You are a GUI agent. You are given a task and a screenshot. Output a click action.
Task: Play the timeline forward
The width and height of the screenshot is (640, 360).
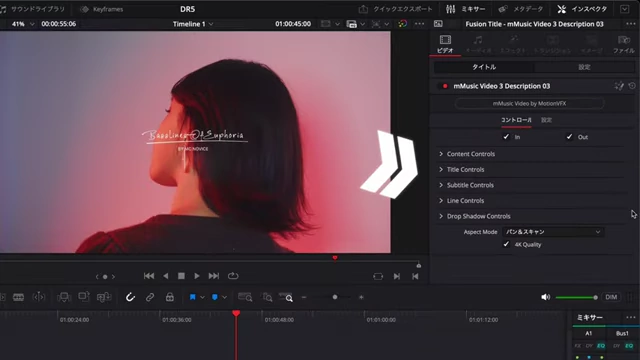click(x=197, y=276)
